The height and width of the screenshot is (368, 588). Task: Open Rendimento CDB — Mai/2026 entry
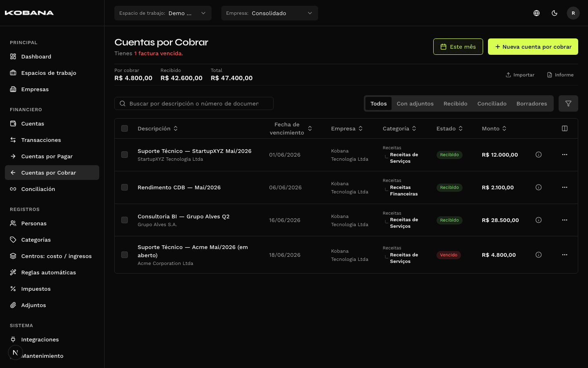pyautogui.click(x=179, y=187)
